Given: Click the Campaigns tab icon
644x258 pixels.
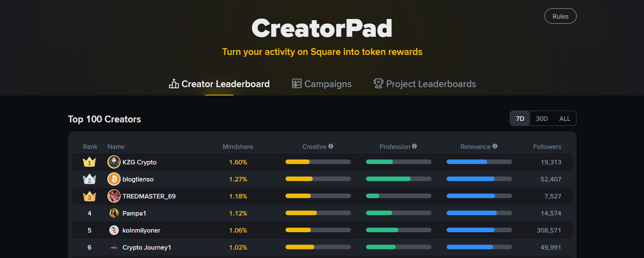Looking at the screenshot, I should pyautogui.click(x=297, y=84).
